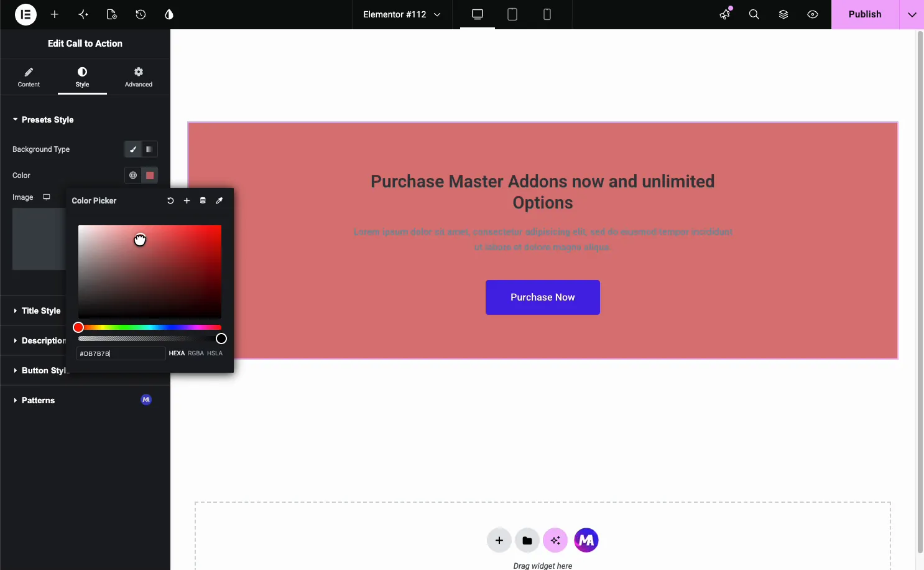This screenshot has width=924, height=570.
Task: Click the Drag widget here text
Action: (543, 566)
